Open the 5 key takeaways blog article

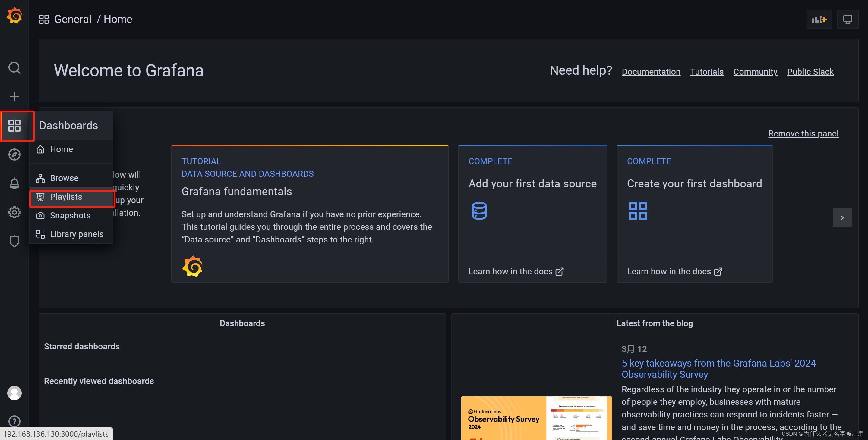pos(718,369)
